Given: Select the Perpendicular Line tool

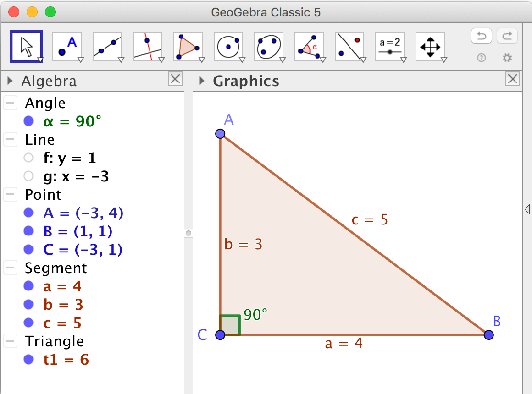Looking at the screenshot, I should click(x=148, y=47).
